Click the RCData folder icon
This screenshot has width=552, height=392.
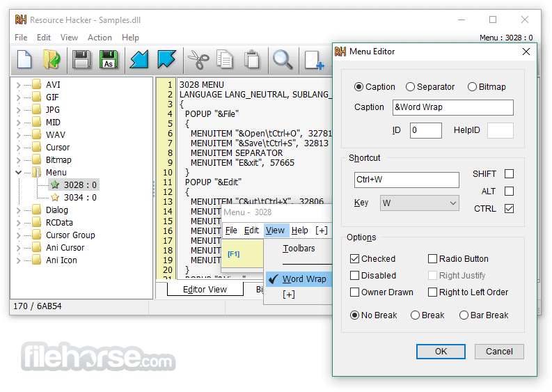click(37, 222)
